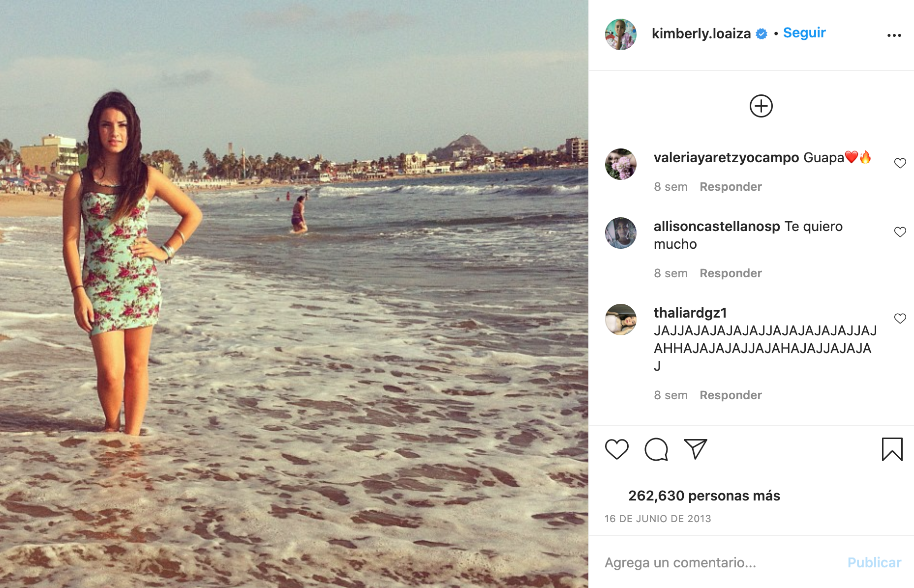
Task: Open the comment bubble icon
Action: pyautogui.click(x=656, y=449)
